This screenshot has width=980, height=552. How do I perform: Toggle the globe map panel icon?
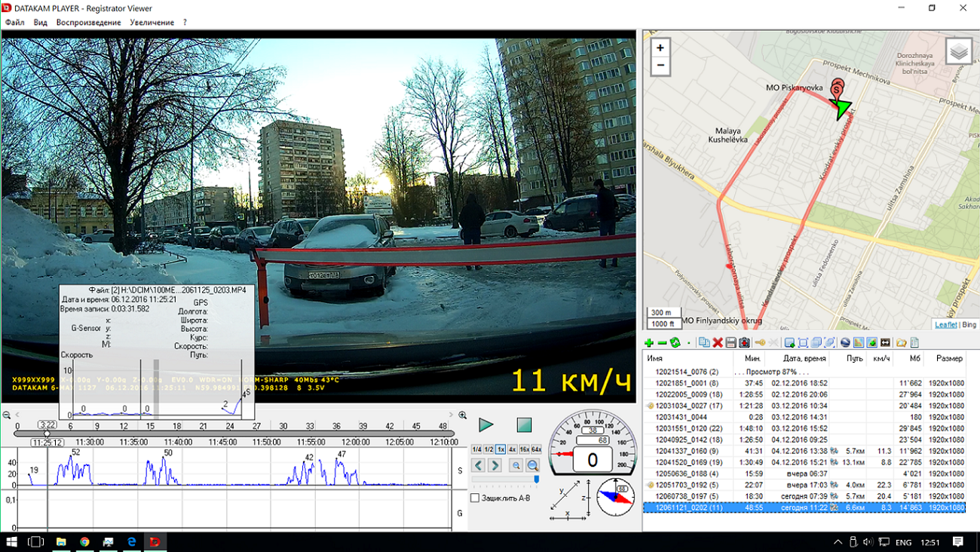[x=845, y=342]
